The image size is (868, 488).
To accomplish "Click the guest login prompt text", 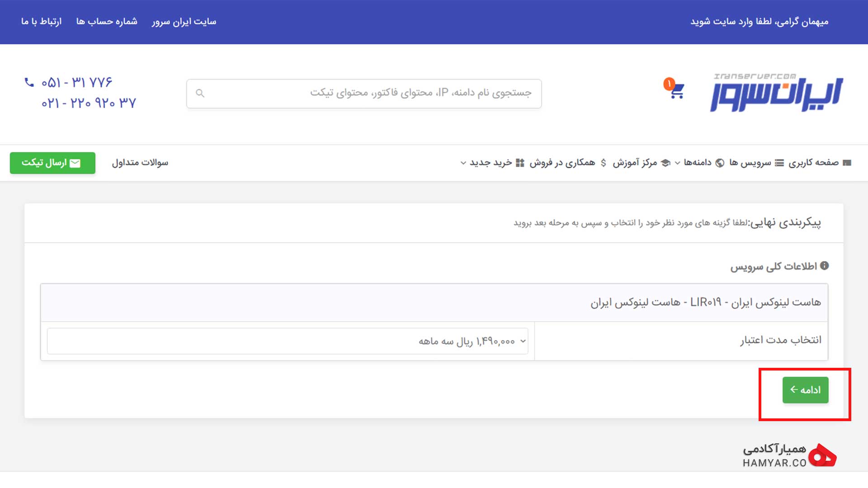I will [x=759, y=22].
